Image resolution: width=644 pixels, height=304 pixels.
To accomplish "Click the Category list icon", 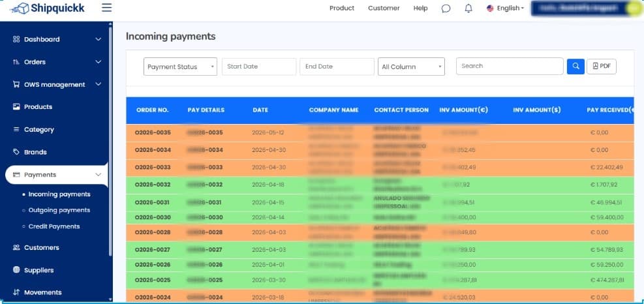I will click(x=16, y=129).
